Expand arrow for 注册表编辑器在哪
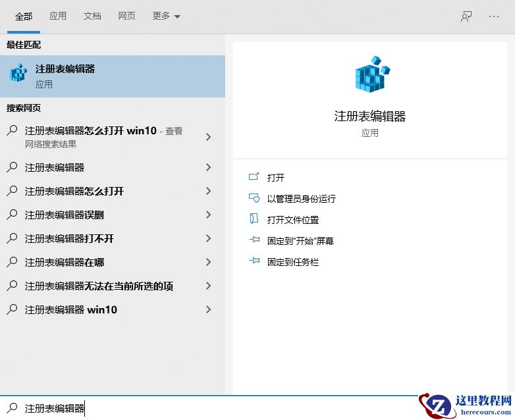Image resolution: width=515 pixels, height=420 pixels. click(x=208, y=262)
